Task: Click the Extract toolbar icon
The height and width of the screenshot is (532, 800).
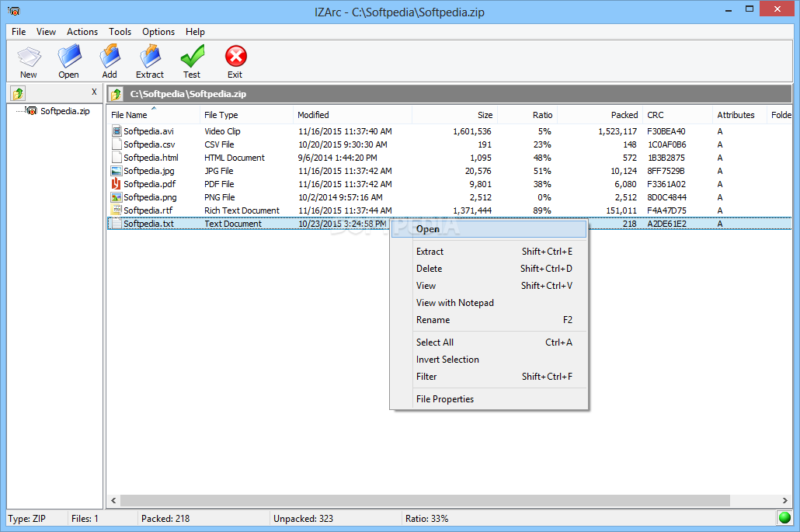Action: click(x=150, y=56)
